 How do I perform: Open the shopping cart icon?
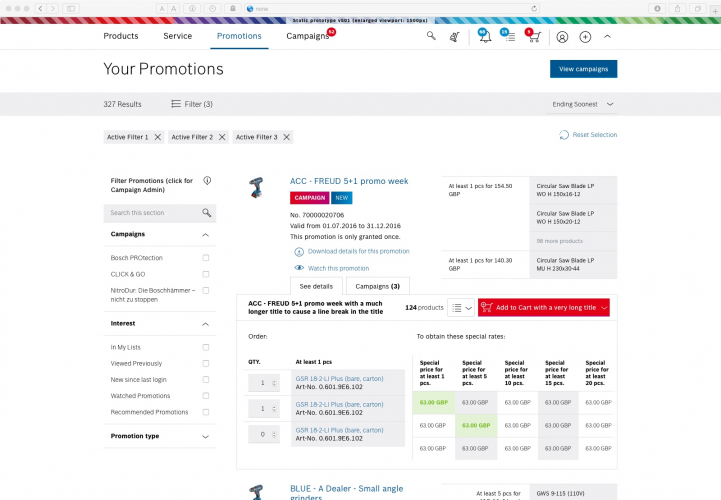pos(534,37)
